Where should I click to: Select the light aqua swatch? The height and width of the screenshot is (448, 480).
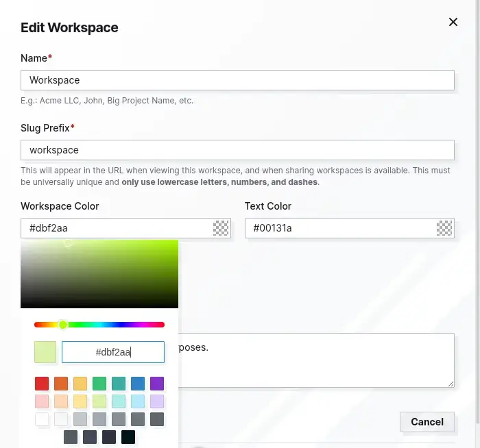pyautogui.click(x=119, y=401)
